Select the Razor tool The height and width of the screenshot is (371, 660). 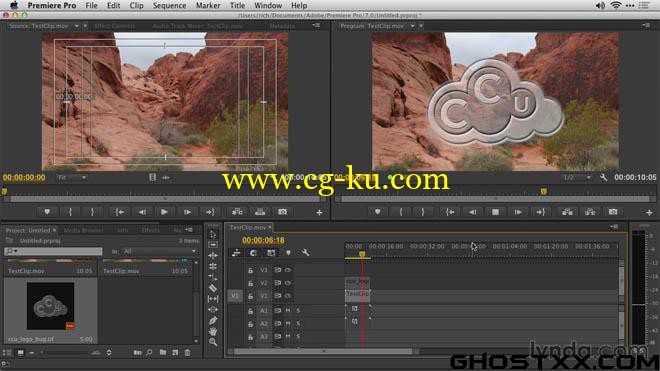tap(213, 288)
